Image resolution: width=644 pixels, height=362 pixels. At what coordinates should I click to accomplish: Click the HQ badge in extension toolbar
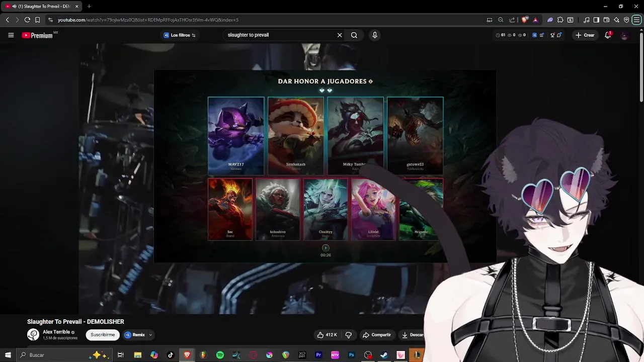(534, 35)
